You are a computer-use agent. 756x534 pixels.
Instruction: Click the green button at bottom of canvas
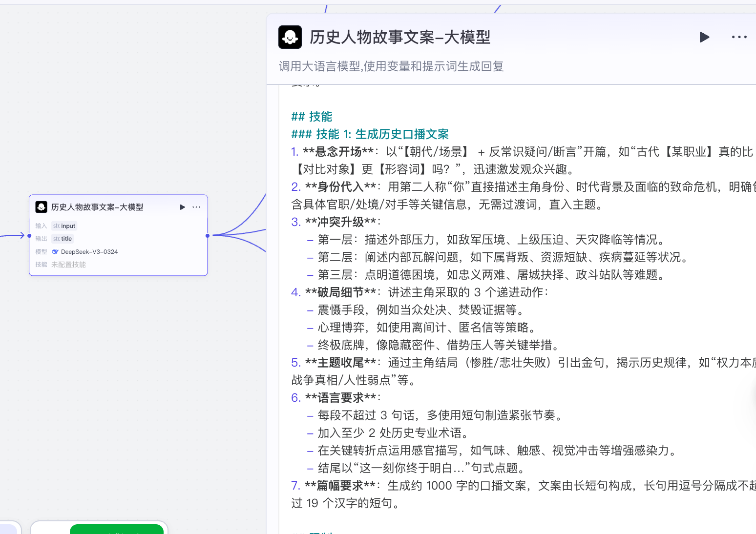coord(116,529)
